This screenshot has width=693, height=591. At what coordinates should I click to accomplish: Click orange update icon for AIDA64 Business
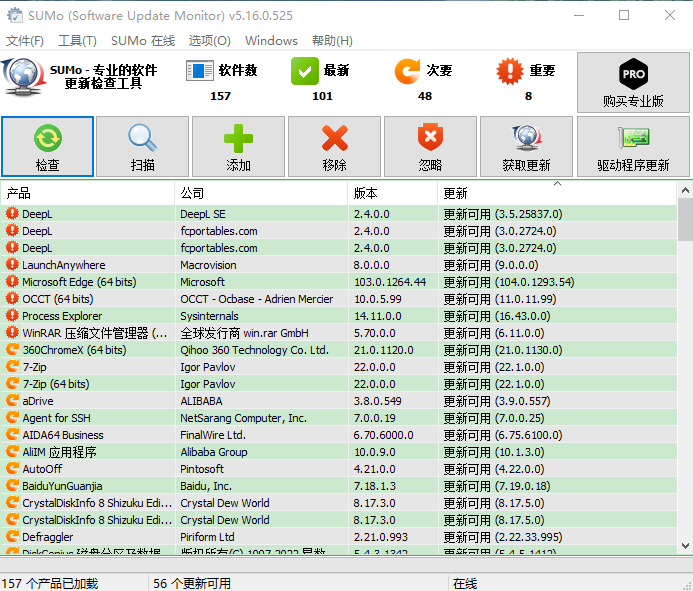(x=12, y=435)
